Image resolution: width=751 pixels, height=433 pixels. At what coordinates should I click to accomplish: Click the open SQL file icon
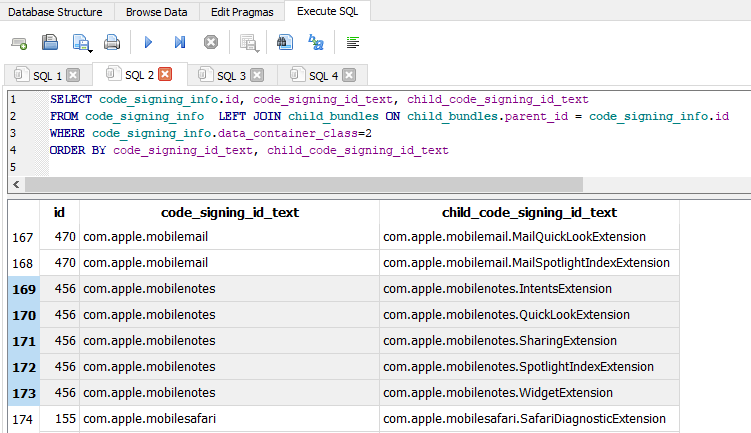[x=50, y=43]
